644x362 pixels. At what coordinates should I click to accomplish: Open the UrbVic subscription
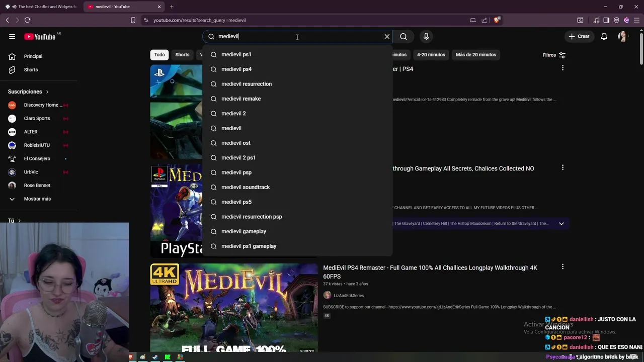click(39, 172)
